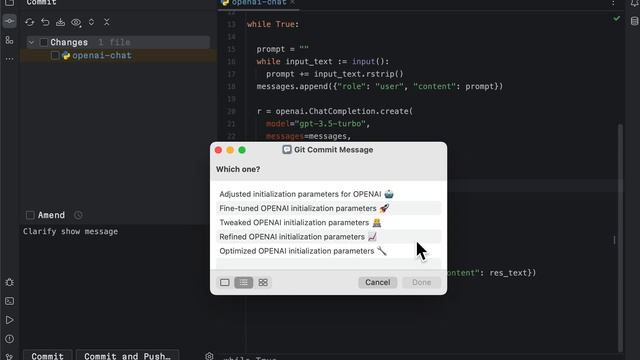Image resolution: width=640 pixels, height=360 pixels.
Task: Expand all changes in tree
Action: pos(91,22)
